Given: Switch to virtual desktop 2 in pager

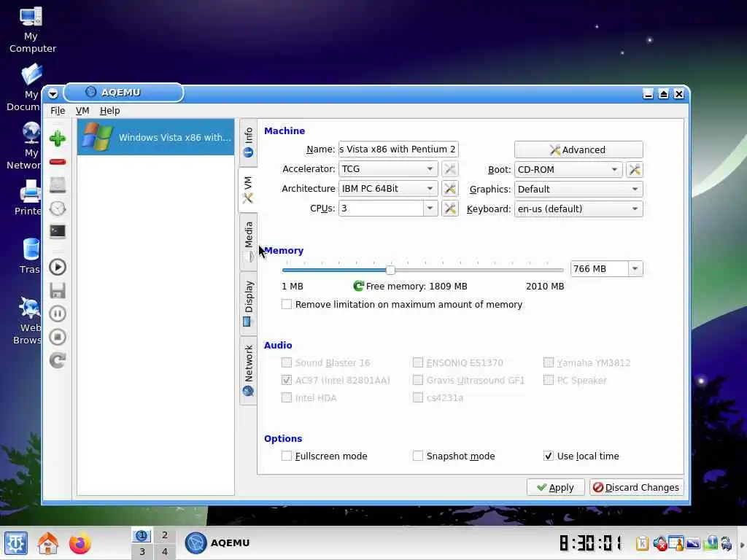Looking at the screenshot, I should pos(165,534).
